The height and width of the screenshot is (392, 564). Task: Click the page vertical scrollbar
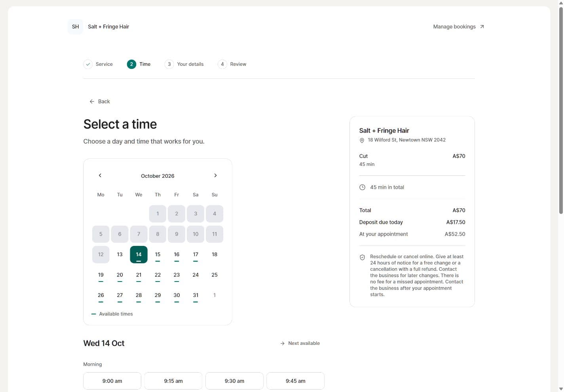[x=561, y=110]
